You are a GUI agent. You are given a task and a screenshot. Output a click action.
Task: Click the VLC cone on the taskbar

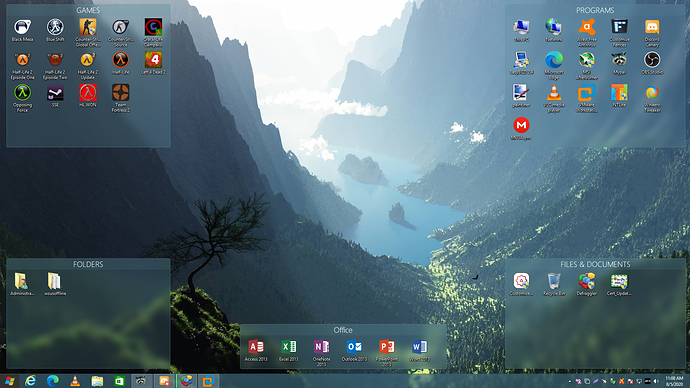pos(75,381)
